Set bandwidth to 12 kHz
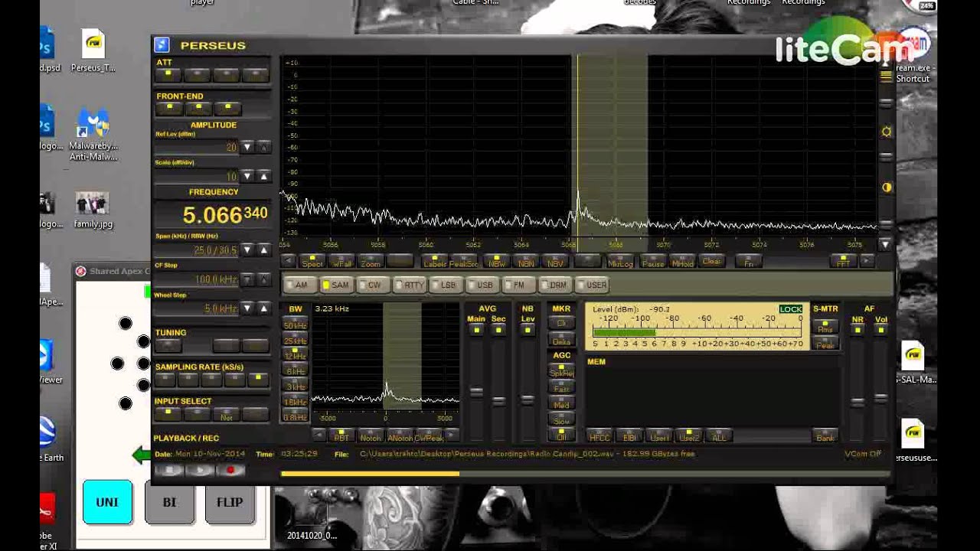 pyautogui.click(x=295, y=355)
